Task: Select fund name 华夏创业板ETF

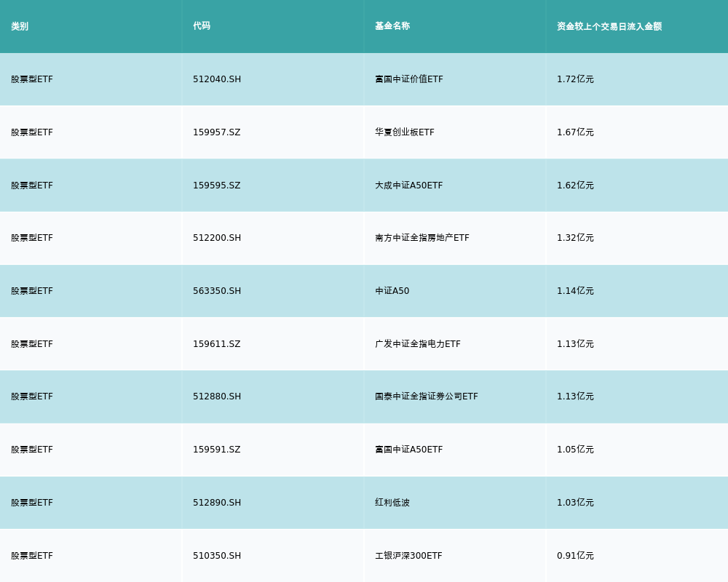Action: point(404,132)
